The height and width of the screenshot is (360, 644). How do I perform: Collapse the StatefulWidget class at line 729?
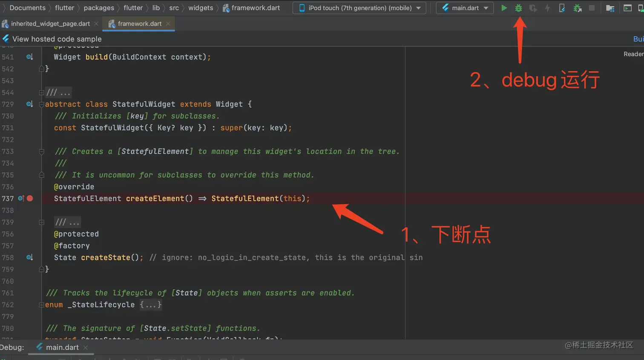coord(41,104)
